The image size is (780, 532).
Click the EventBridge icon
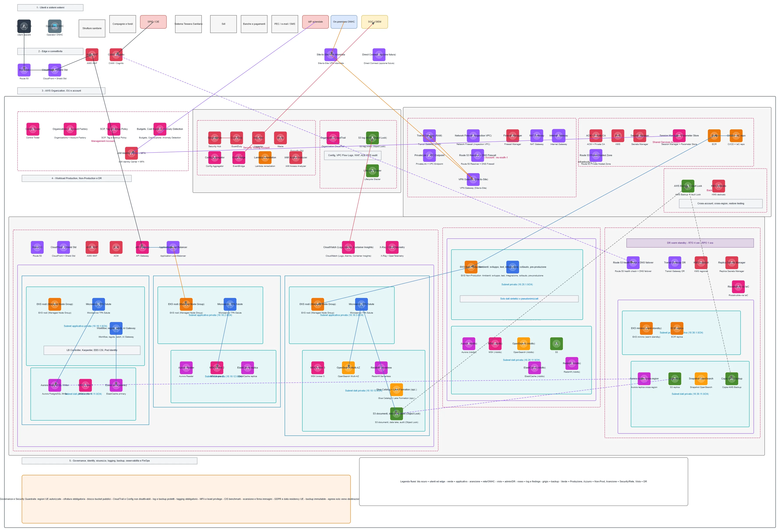(x=239, y=158)
